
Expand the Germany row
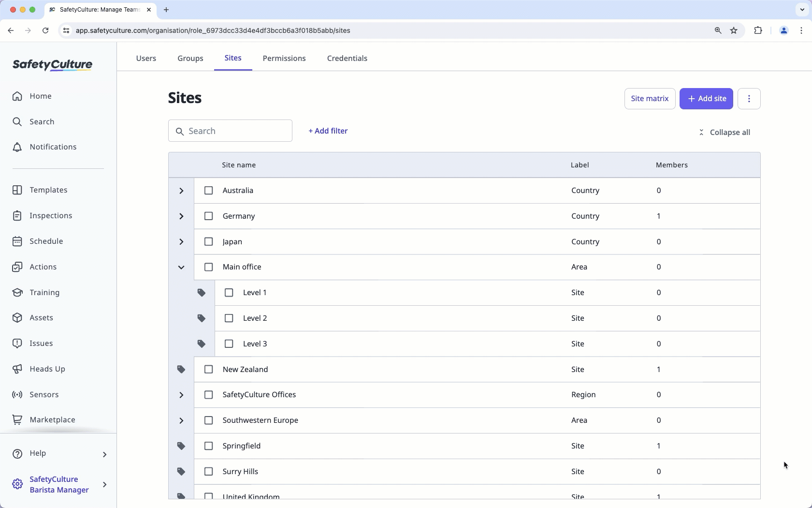[181, 216]
